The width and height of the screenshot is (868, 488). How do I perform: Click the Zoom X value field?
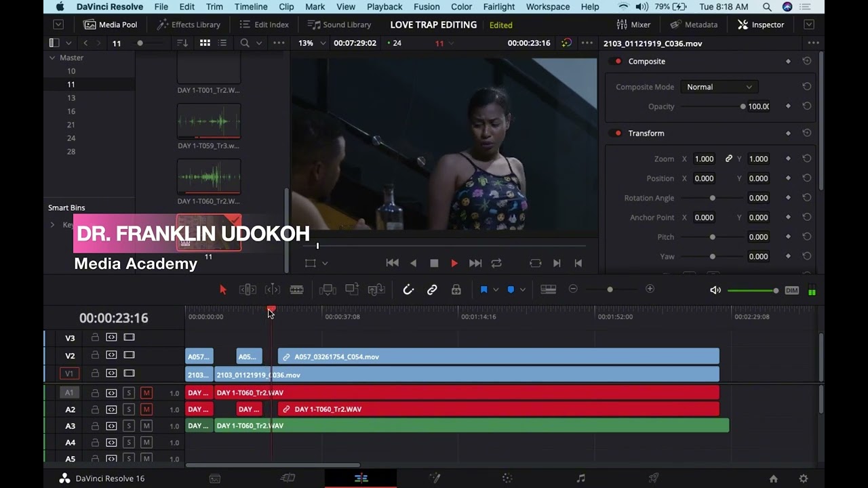click(704, 159)
